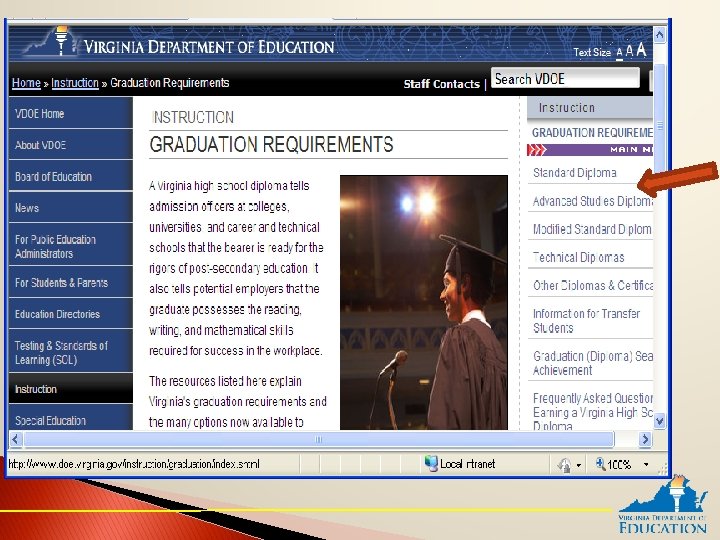This screenshot has height=540, width=720.
Task: Follow the Instruction breadcrumb link
Action: pos(75,83)
